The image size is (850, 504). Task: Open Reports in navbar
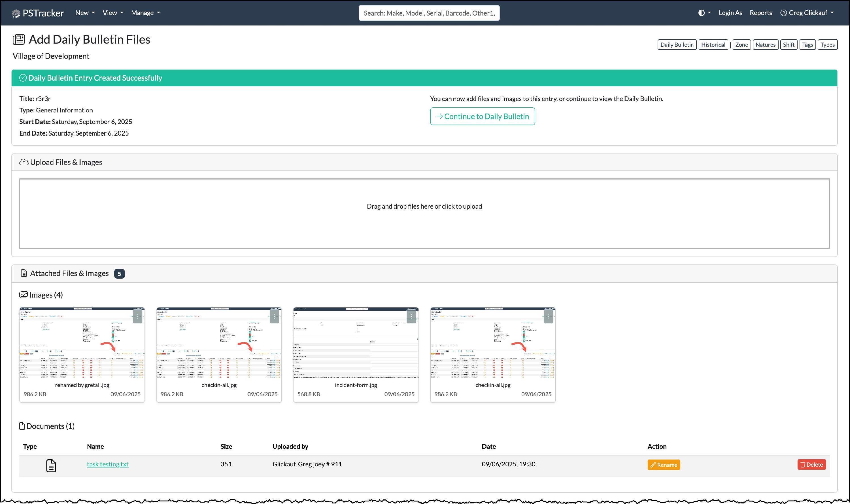tap(761, 13)
